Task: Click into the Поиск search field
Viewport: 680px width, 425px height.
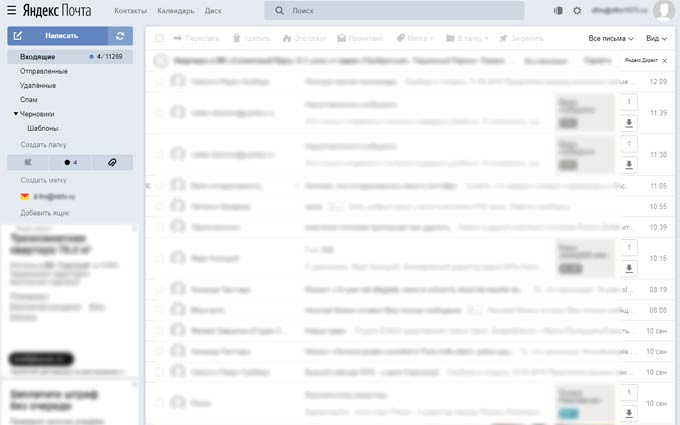Action: pos(400,10)
